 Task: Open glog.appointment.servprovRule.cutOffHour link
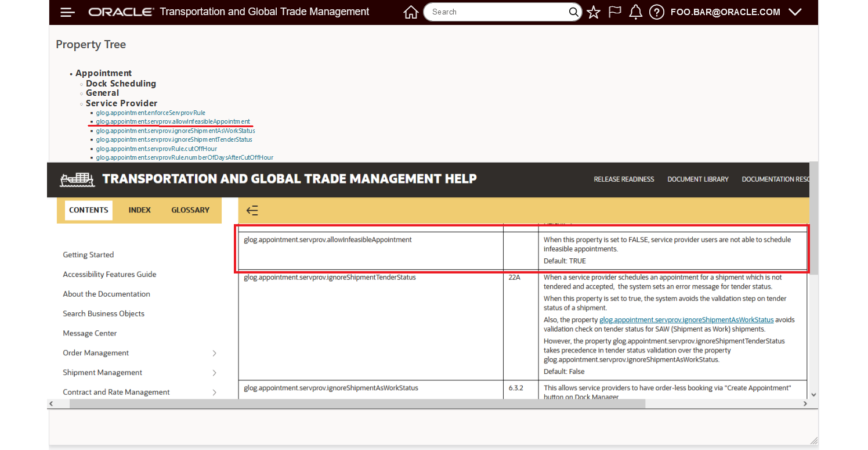157,149
